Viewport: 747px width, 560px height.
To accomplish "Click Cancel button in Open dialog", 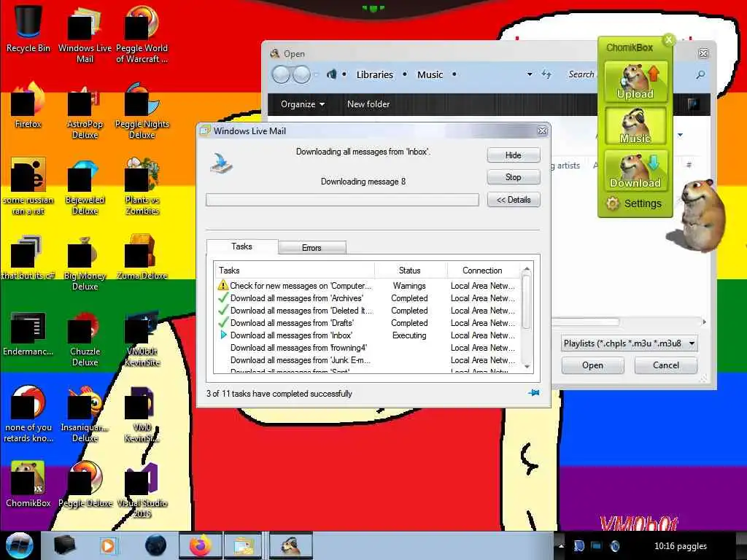I will (666, 365).
